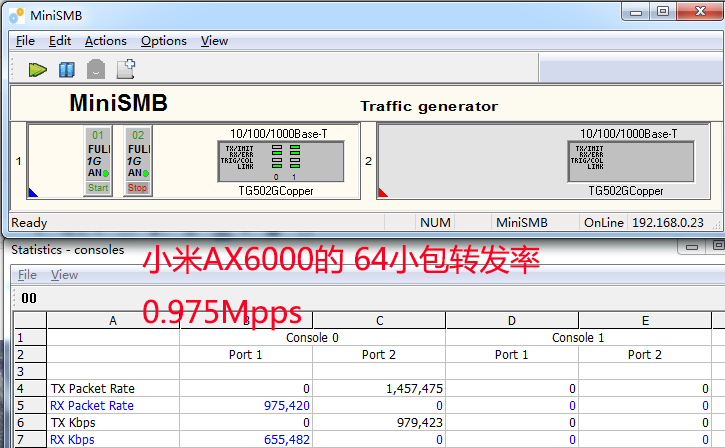Minimize the Statistics consoles window
Image resolution: width=725 pixels, height=448 pixels.
[692, 246]
